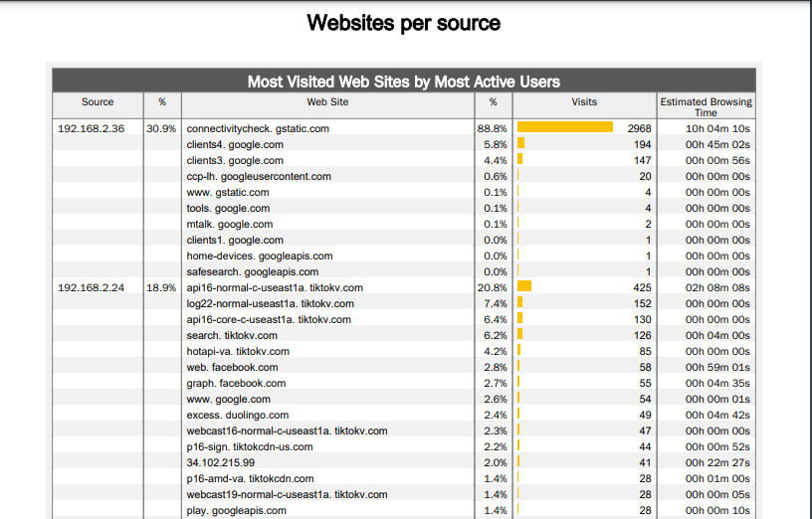Click clients3. google.com entry
The height and width of the screenshot is (519, 812).
pyautogui.click(x=235, y=160)
